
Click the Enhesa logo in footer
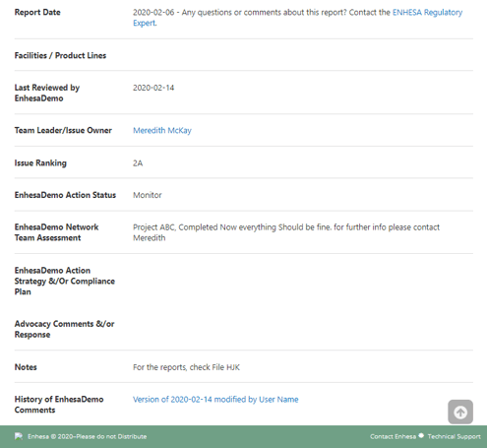point(19,436)
